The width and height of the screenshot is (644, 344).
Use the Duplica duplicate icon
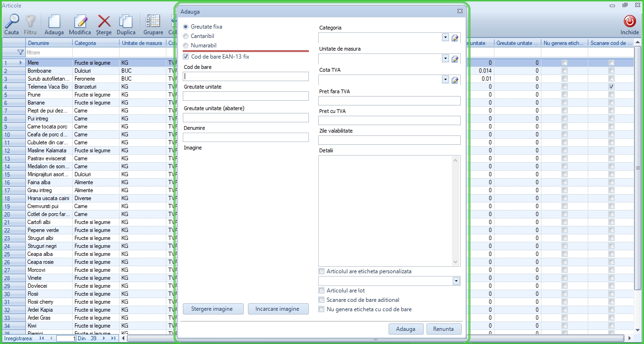126,23
